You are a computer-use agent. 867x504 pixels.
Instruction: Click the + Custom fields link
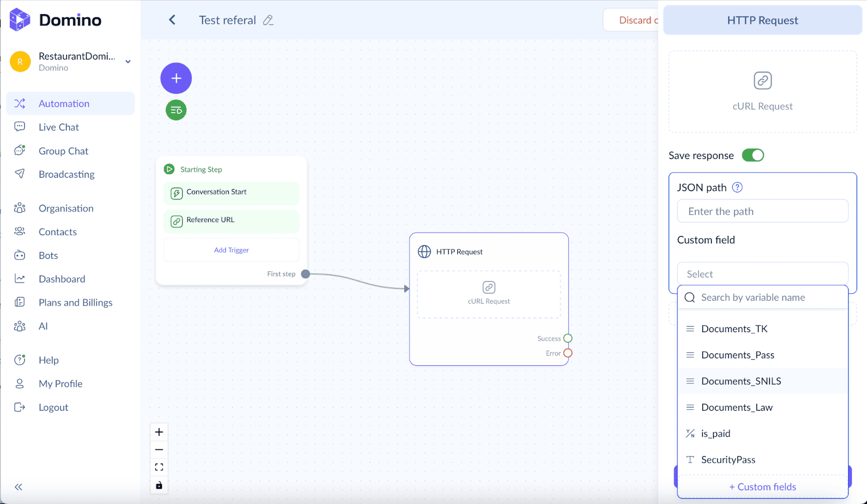click(762, 487)
